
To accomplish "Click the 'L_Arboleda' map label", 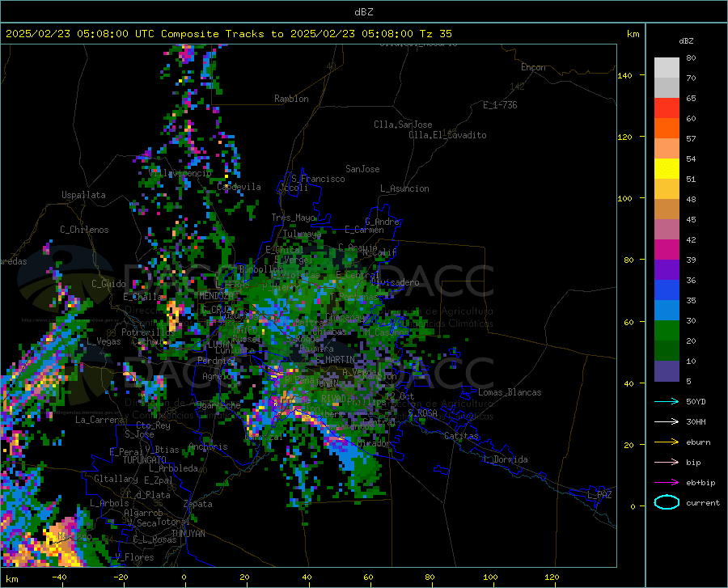I will click(x=173, y=468).
